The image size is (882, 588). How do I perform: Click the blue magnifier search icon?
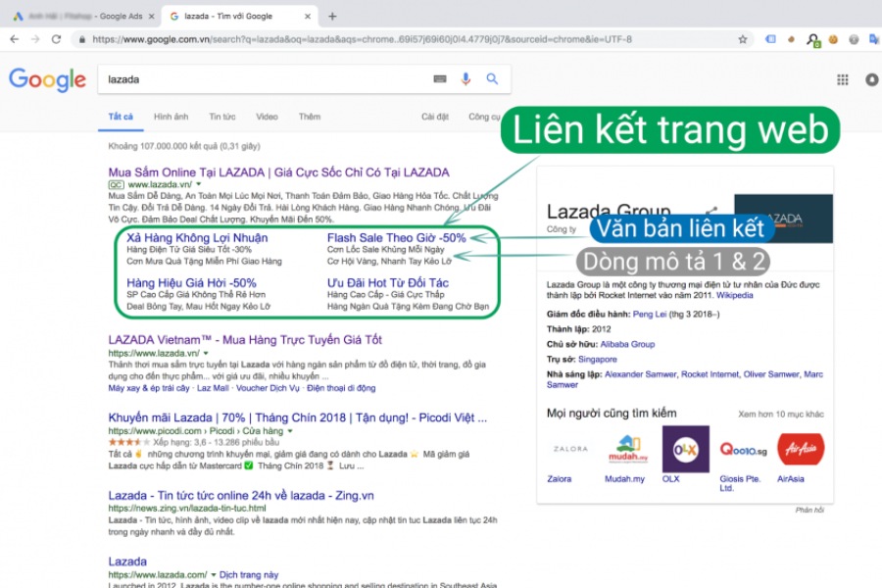[492, 78]
